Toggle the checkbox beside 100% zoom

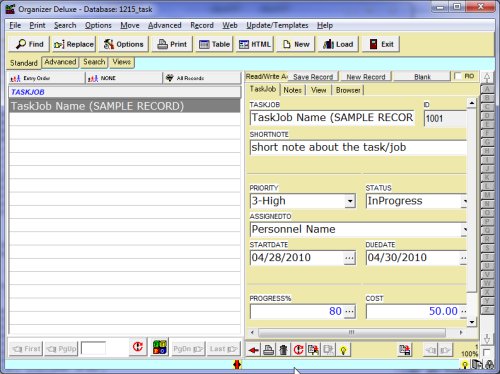click(x=486, y=352)
